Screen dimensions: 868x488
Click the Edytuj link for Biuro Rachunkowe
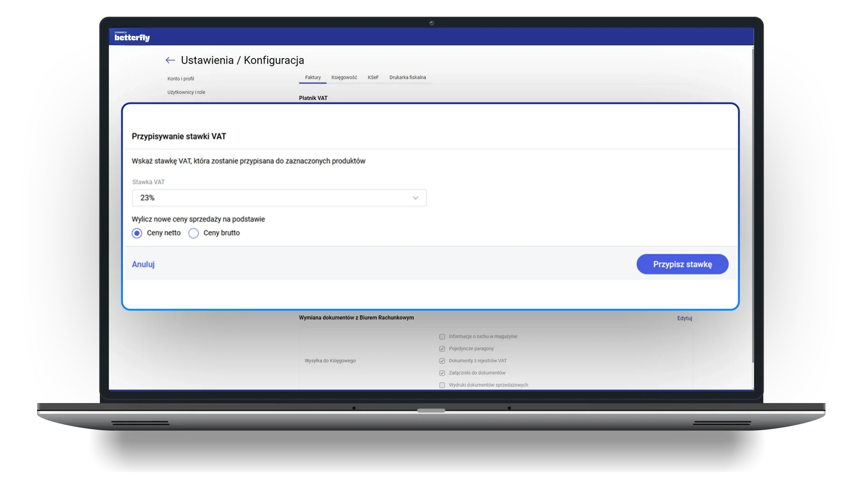(x=684, y=318)
